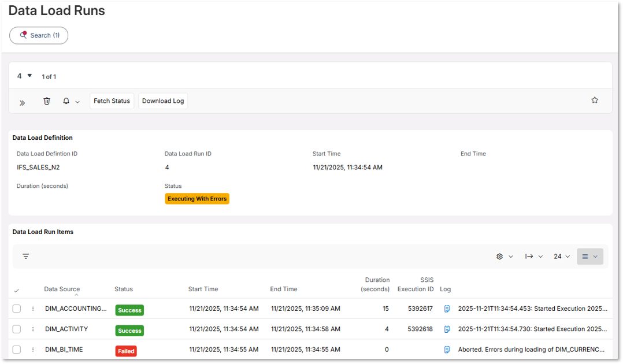Open the bell subscription dropdown arrow

(x=77, y=102)
